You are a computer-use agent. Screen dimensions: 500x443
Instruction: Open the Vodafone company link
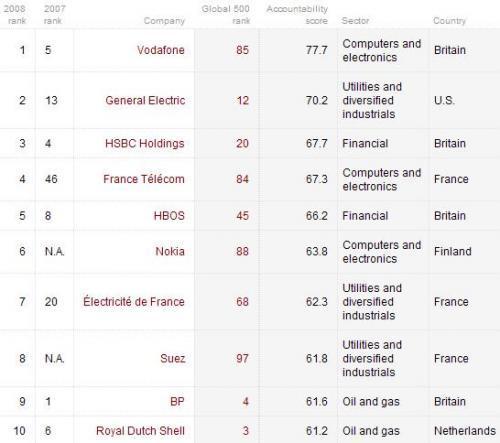(161, 50)
